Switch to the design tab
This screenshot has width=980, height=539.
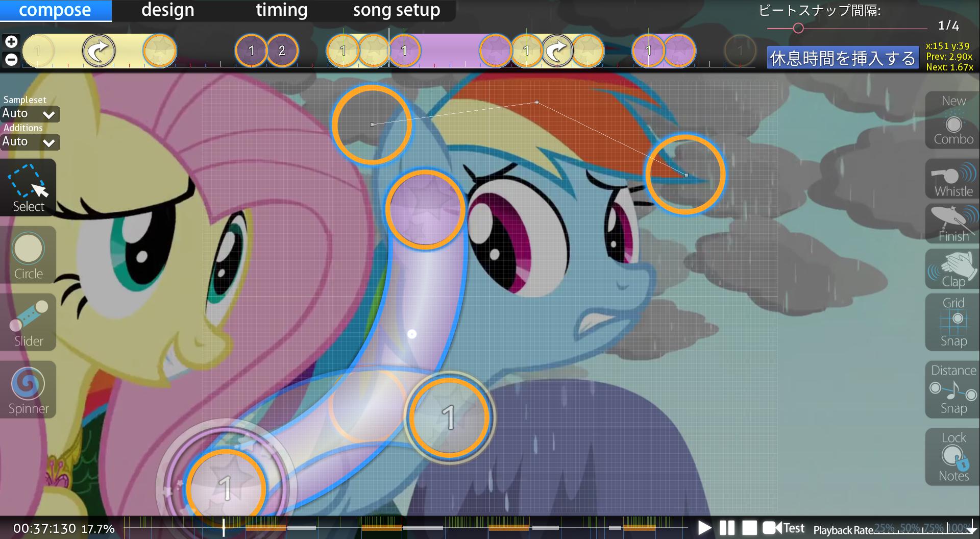click(x=167, y=10)
